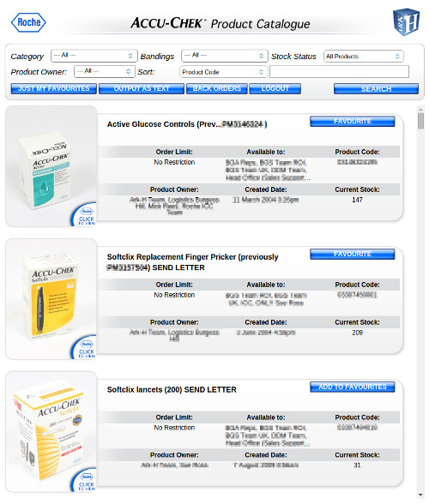This screenshot has height=504, width=429.
Task: Log out via the Logout button
Action: [x=275, y=89]
